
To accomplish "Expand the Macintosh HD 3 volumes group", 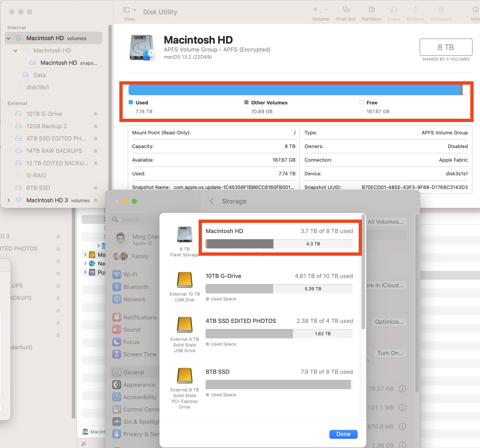I will 9,200.
